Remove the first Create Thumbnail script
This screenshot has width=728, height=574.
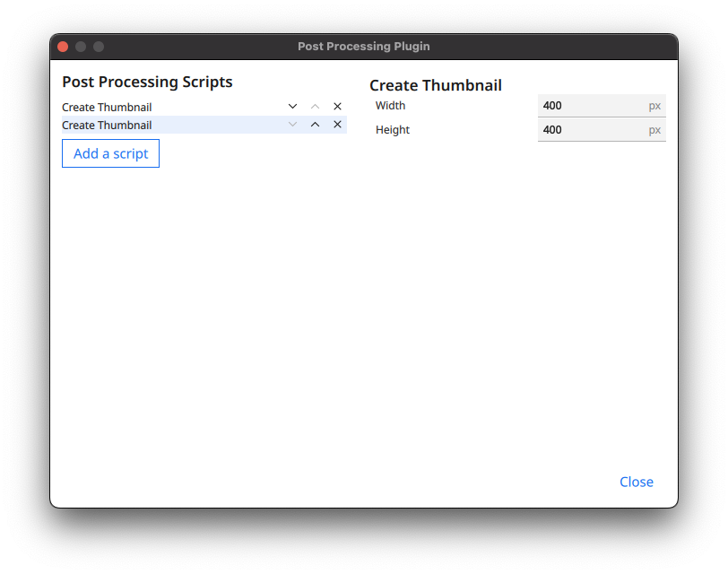coord(337,106)
